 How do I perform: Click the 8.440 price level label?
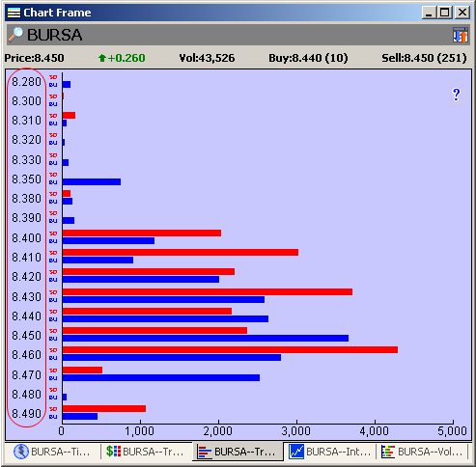[26, 316]
